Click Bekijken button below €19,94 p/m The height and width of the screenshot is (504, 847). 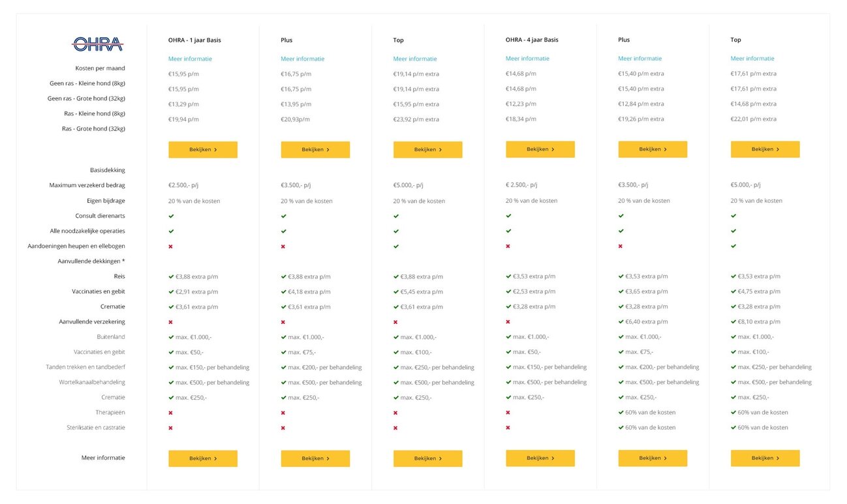[203, 149]
